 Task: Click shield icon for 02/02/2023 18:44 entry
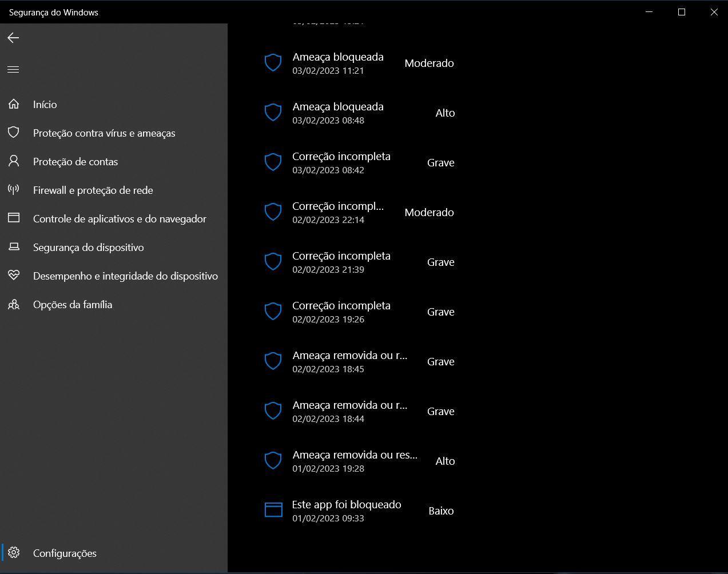pos(273,411)
